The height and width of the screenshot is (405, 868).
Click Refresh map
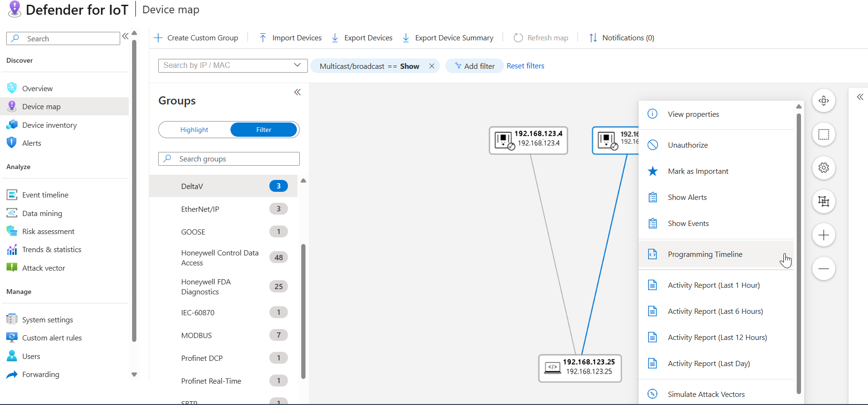[541, 38]
